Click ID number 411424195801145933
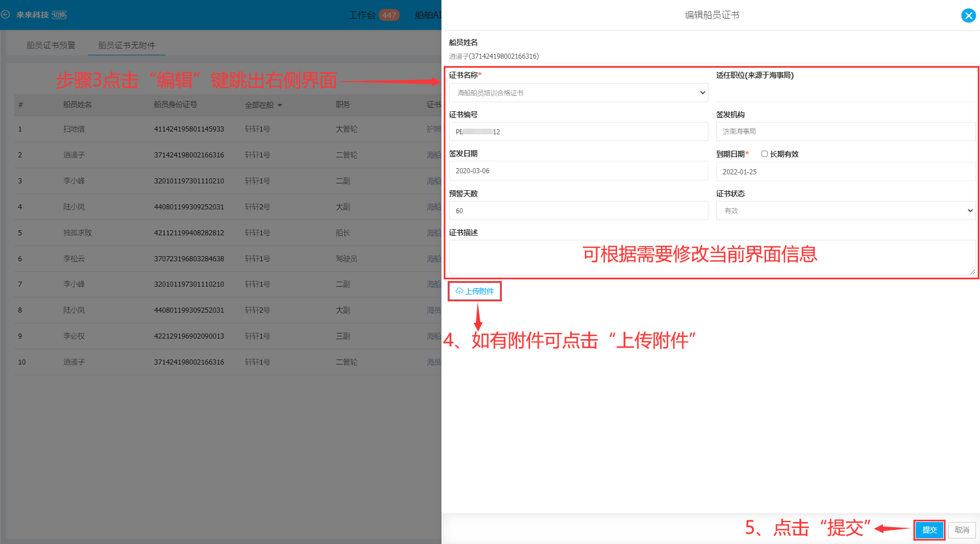The image size is (980, 544). click(x=189, y=129)
